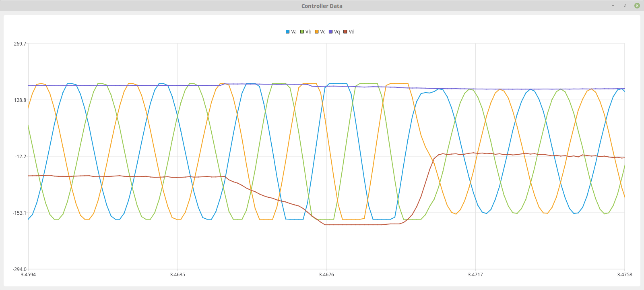644x290 pixels.
Task: Click the 3.4717 x-axis tick label
Action: click(475, 275)
